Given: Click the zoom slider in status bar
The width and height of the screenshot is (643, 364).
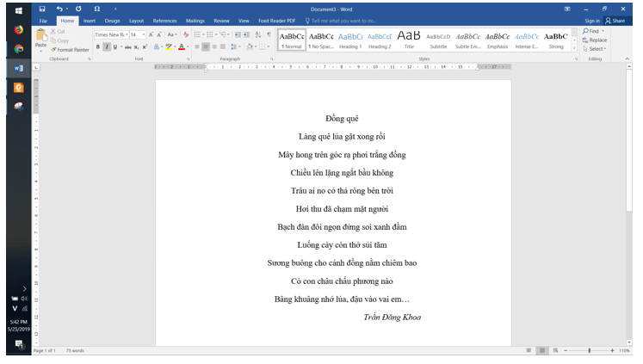Looking at the screenshot, I should point(589,351).
